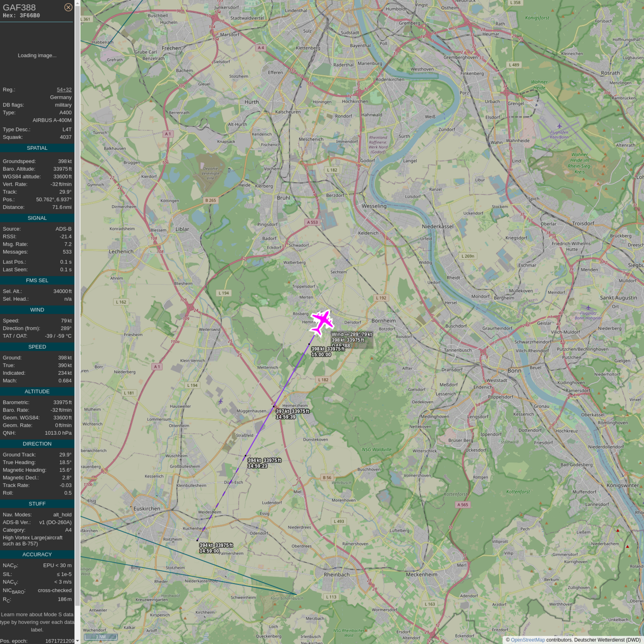This screenshot has height=644, width=644.
Task: Click the 14:59:00 track start label
Action: [x=209, y=551]
